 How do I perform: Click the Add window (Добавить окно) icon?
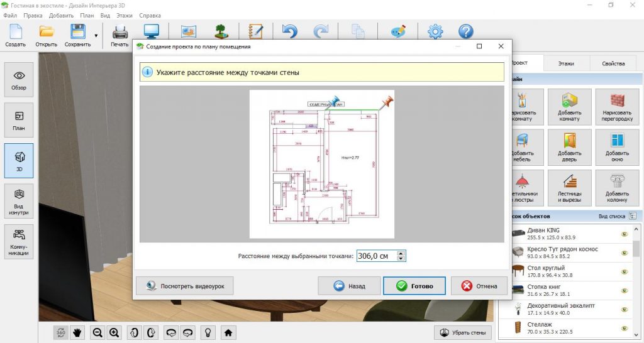pos(617,147)
